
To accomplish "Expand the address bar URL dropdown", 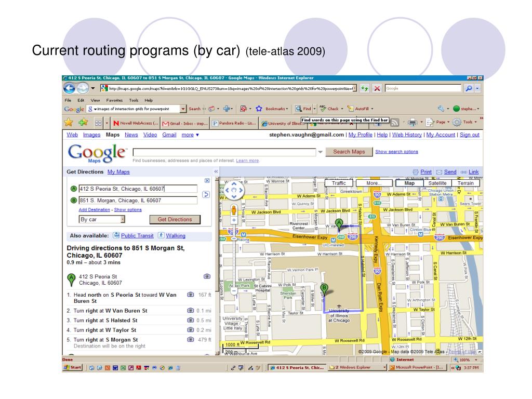I will point(355,88).
